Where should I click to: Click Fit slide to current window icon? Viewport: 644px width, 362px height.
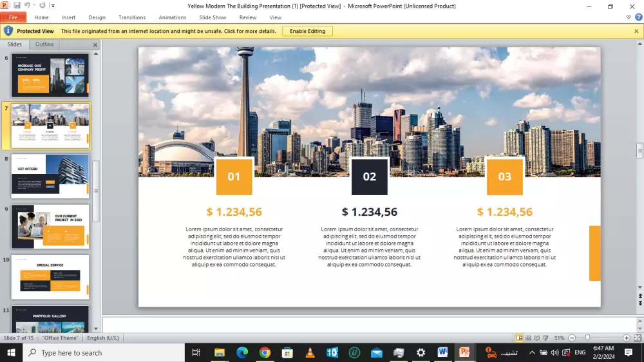638,338
